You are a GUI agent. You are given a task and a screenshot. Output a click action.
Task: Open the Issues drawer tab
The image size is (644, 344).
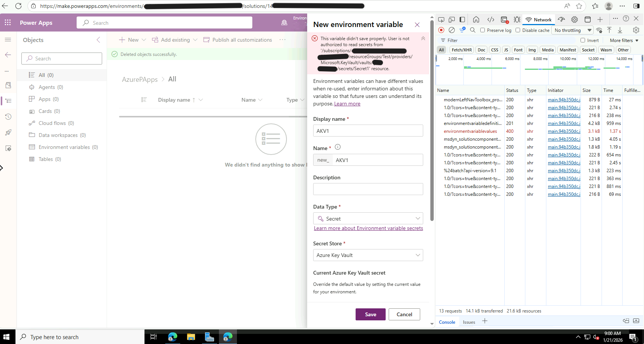pos(469,322)
